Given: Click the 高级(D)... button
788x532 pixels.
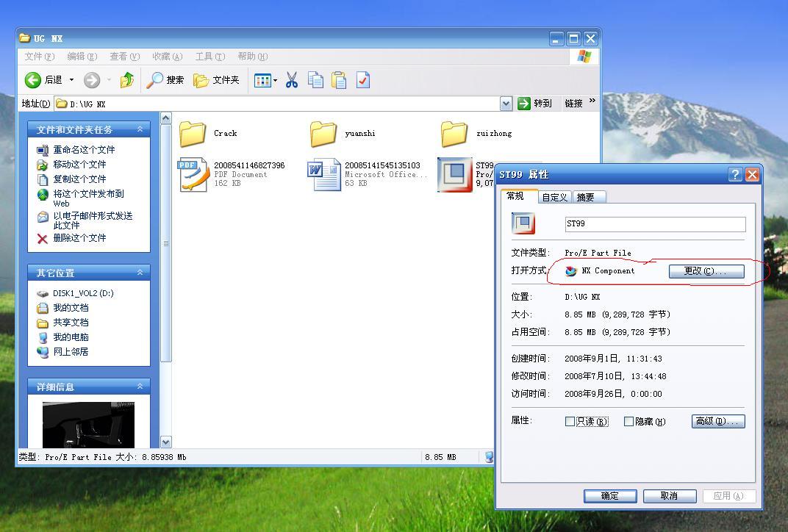Looking at the screenshot, I should [x=718, y=422].
